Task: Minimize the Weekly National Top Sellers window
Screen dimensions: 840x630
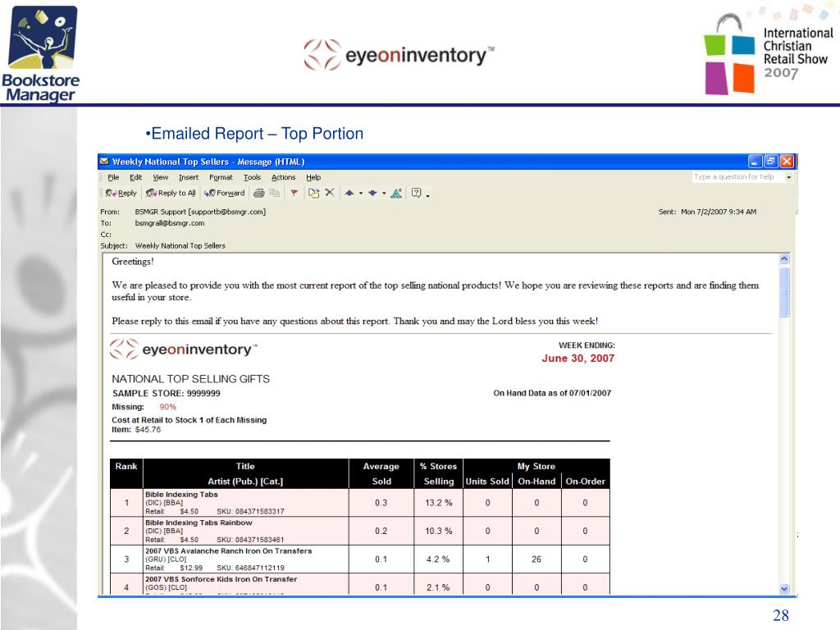Action: coord(755,162)
